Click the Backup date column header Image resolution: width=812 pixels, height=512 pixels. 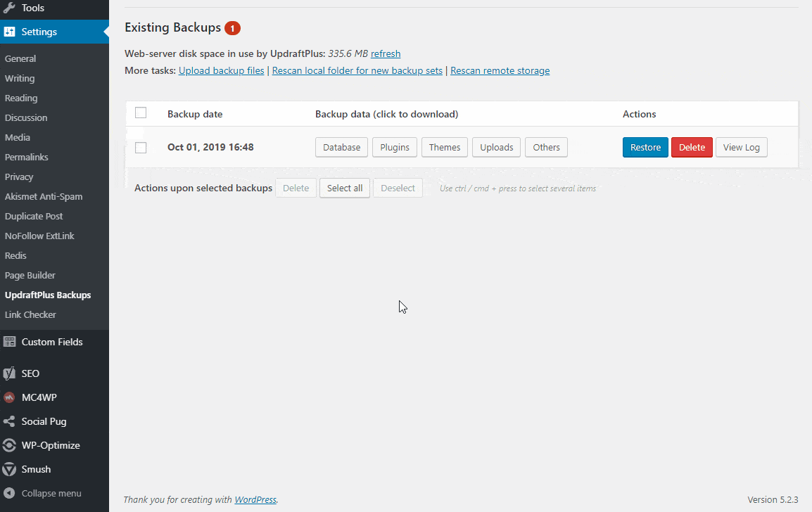point(195,114)
